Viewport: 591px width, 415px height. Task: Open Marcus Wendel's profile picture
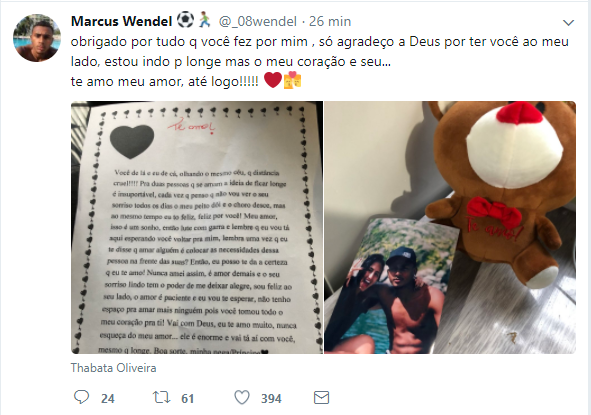(x=37, y=38)
